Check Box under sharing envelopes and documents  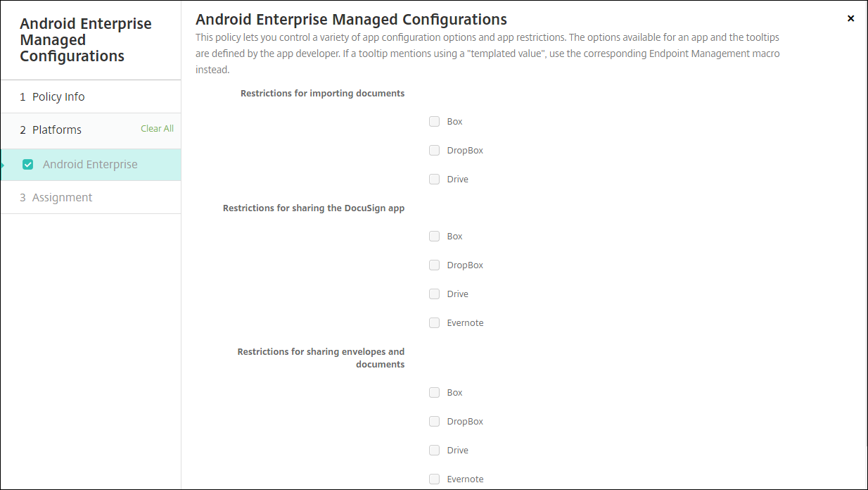point(434,393)
